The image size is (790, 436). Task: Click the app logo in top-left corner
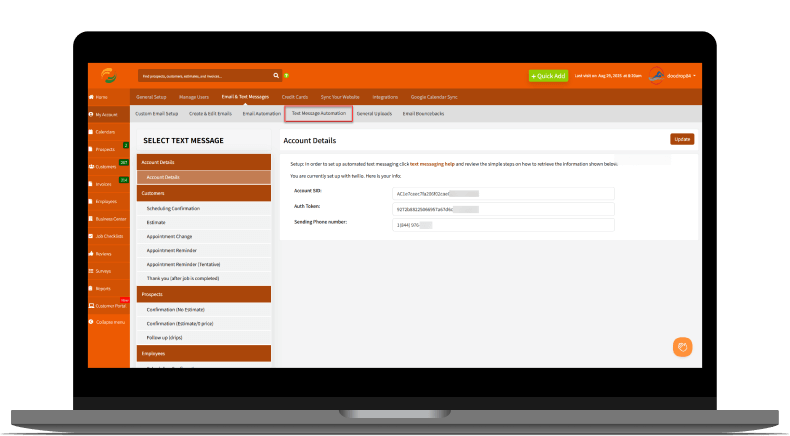tap(108, 75)
